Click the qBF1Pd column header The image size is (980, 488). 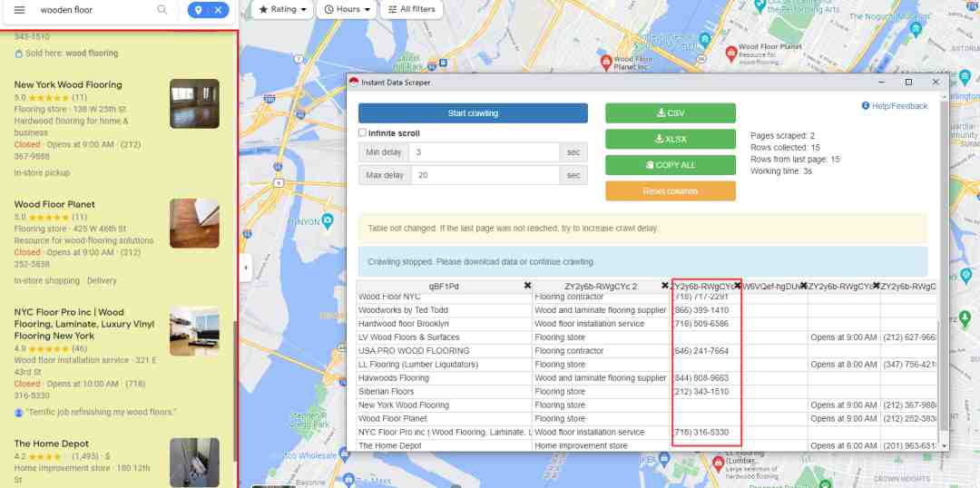(x=444, y=286)
